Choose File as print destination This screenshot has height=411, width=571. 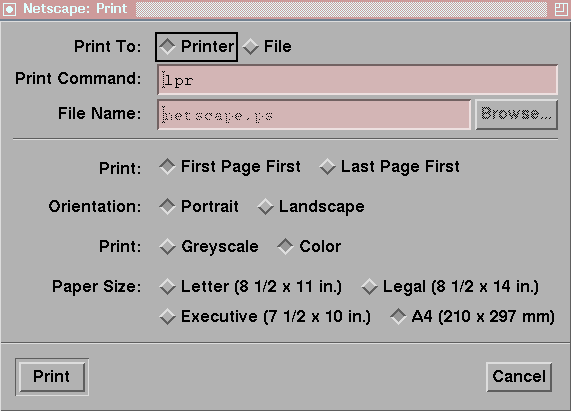[x=267, y=47]
